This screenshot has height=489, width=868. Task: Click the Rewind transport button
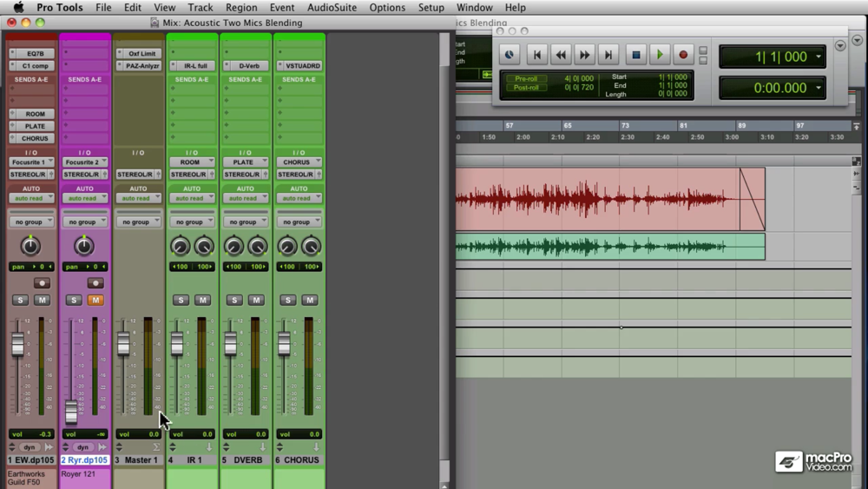560,55
